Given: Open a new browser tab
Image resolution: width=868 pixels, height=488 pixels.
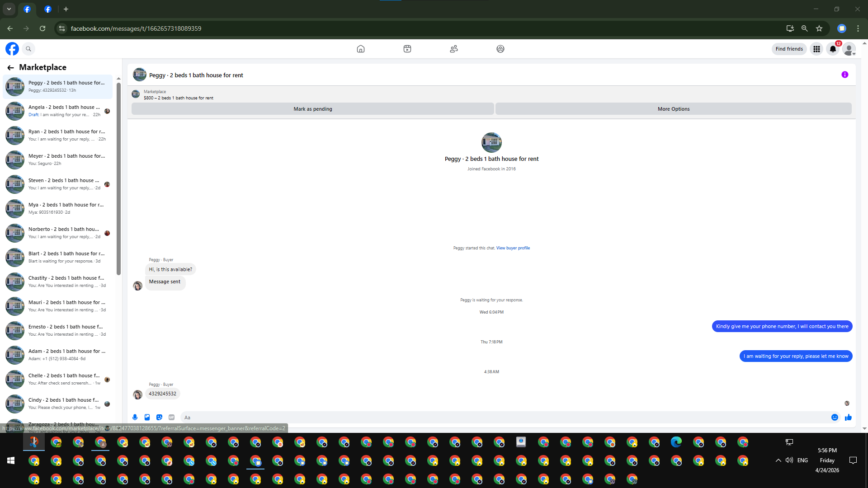Looking at the screenshot, I should pyautogui.click(x=66, y=9).
